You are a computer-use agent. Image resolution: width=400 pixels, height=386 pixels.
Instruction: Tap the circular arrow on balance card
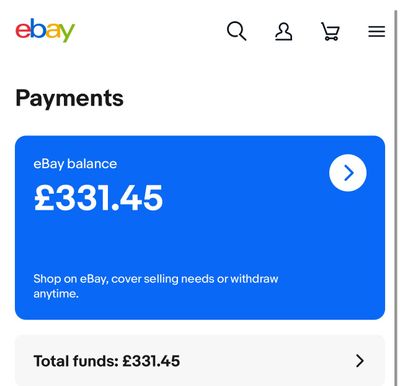348,173
